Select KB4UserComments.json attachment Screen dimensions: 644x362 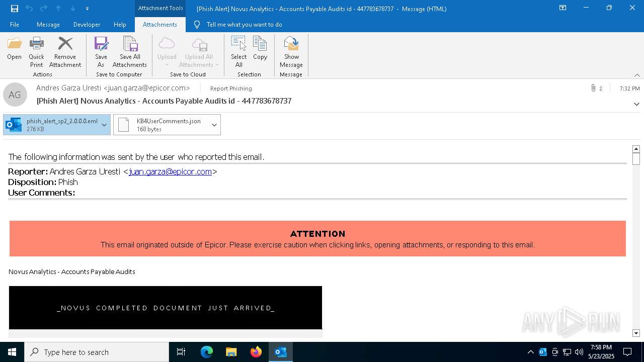pos(161,125)
